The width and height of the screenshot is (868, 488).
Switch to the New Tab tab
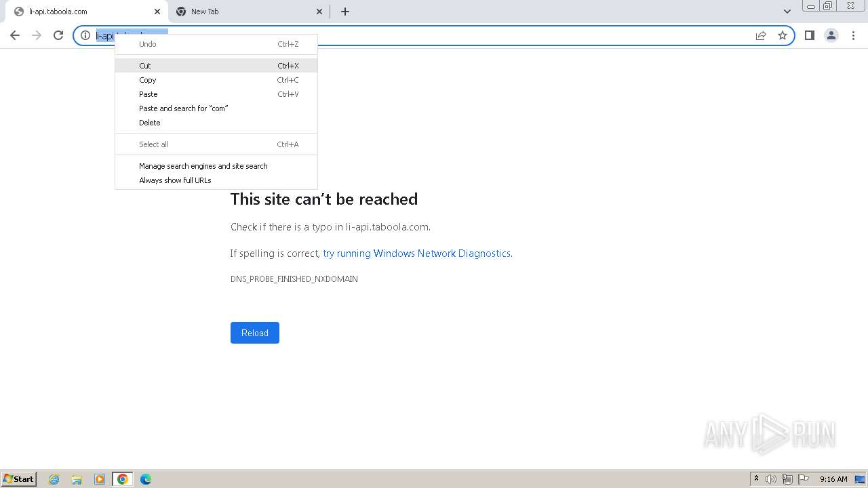tap(249, 12)
